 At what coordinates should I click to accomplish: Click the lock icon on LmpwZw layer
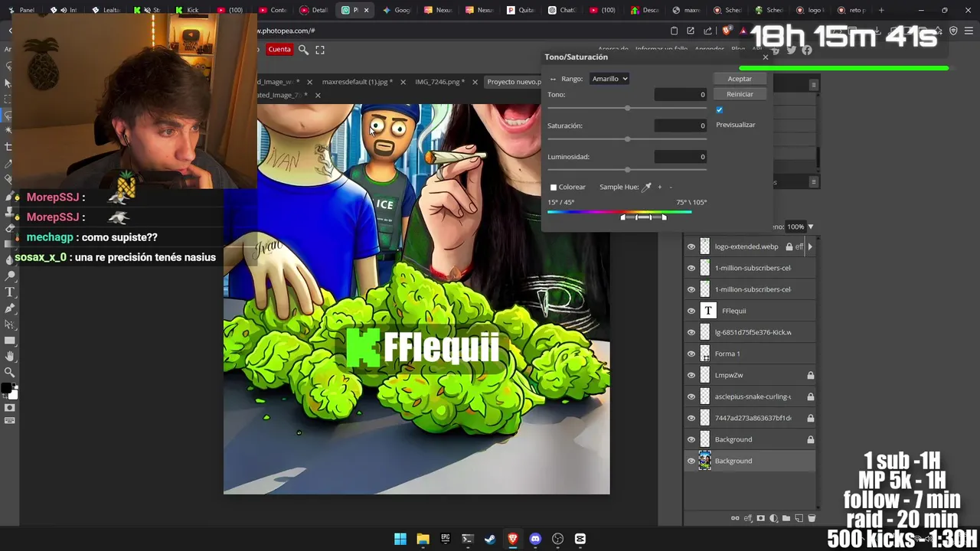pyautogui.click(x=810, y=375)
